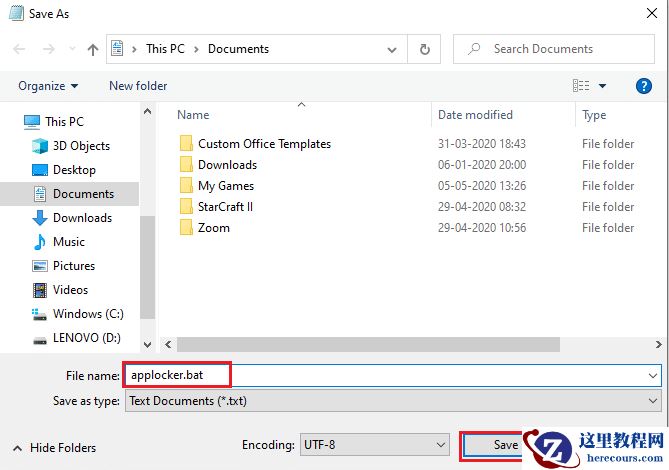
Task: Sort by the Type column header
Action: [x=594, y=115]
